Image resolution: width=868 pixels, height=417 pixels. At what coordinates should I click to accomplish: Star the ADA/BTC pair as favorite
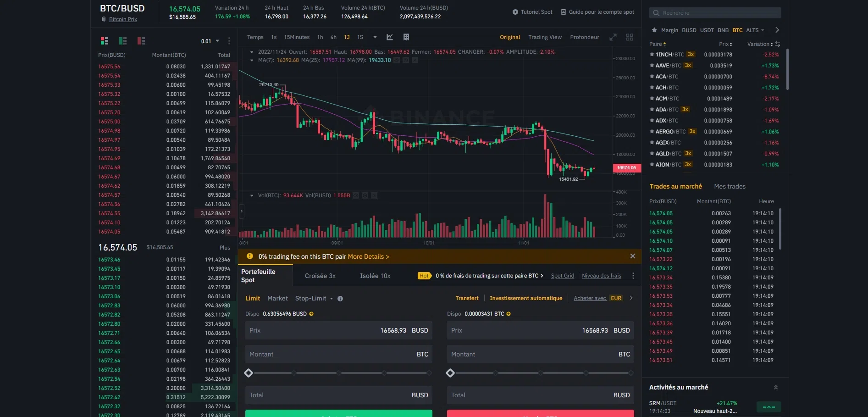point(652,110)
